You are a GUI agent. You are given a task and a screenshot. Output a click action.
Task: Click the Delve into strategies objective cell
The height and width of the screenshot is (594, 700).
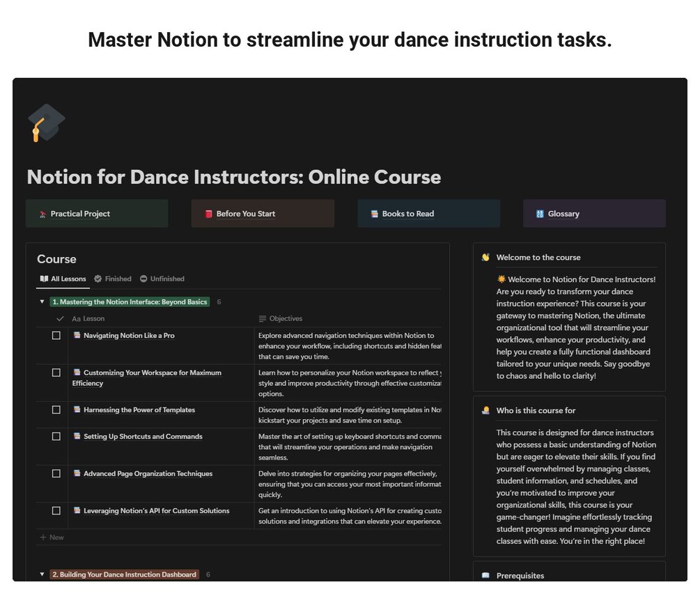pyautogui.click(x=348, y=484)
